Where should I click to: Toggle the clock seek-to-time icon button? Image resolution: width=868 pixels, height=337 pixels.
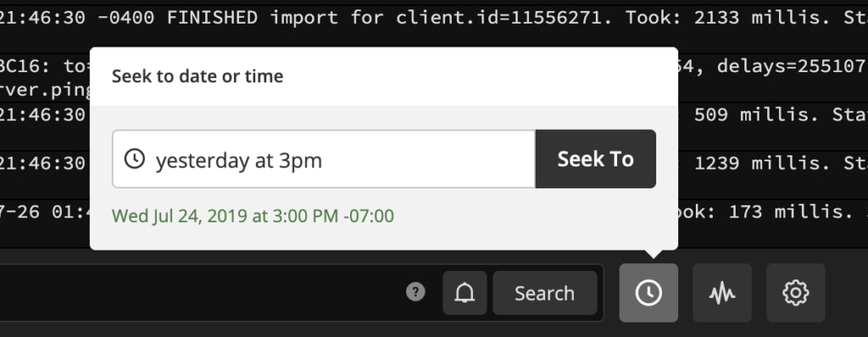tap(648, 293)
